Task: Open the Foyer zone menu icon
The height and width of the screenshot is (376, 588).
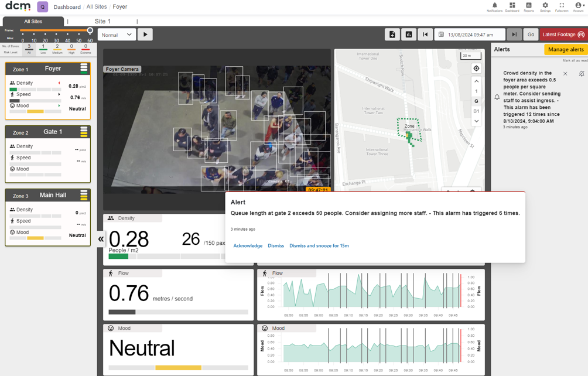Action: pos(84,68)
